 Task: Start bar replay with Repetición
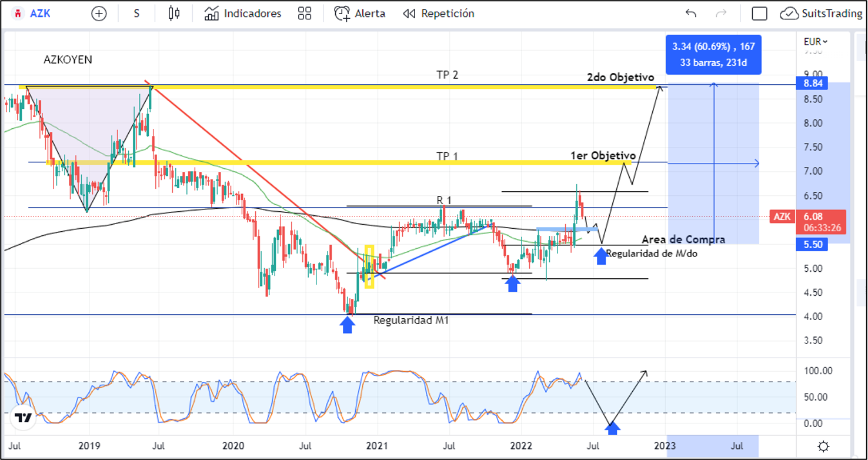[439, 14]
